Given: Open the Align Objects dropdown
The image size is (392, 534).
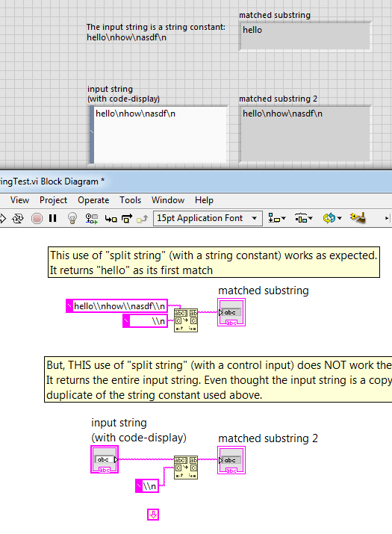Looking at the screenshot, I should click(x=277, y=218).
